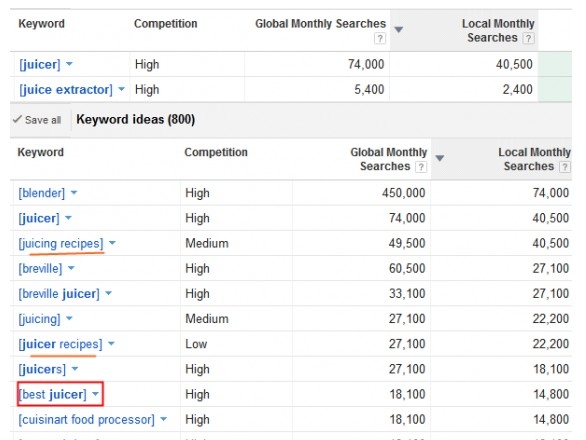Open dropdown arrow next to [blender]
Screen dimensions: 586x440
click(74, 193)
